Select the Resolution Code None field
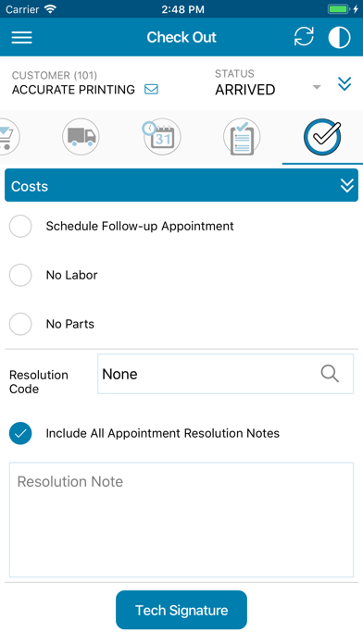 pos(225,374)
